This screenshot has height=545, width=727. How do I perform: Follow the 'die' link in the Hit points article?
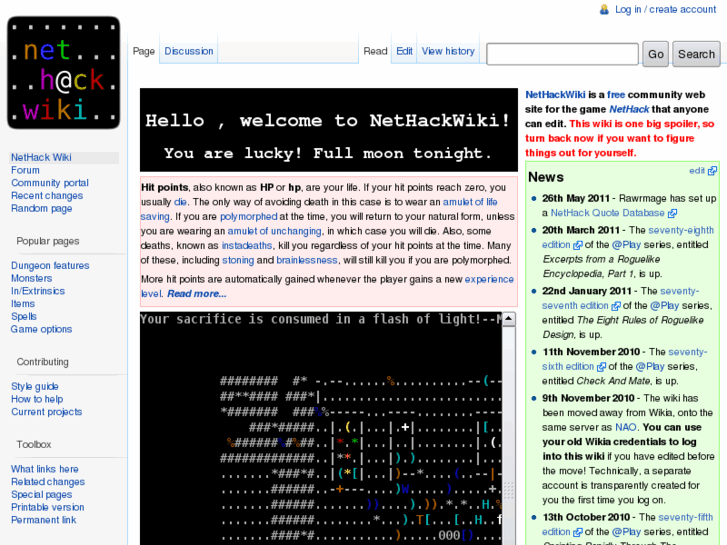click(180, 202)
